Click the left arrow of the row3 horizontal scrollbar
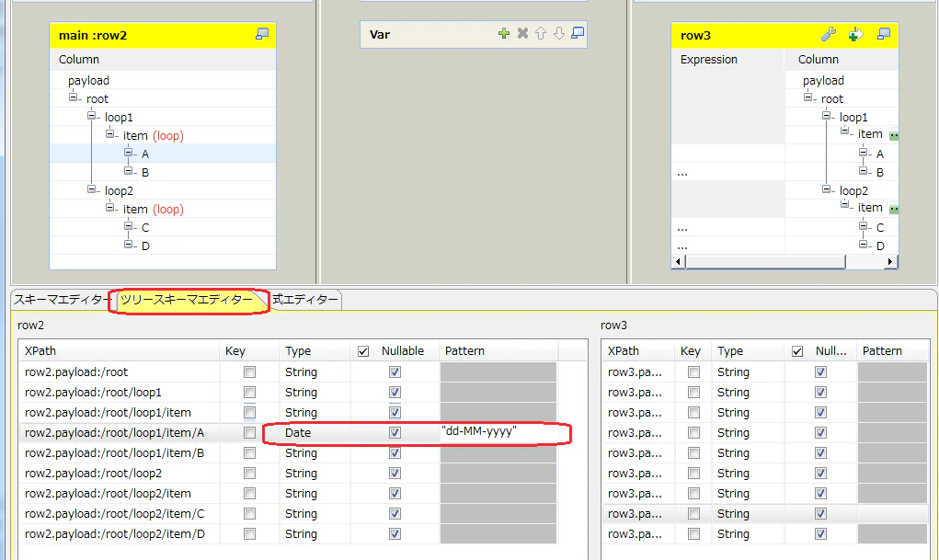This screenshot has height=560, width=939. 678,261
